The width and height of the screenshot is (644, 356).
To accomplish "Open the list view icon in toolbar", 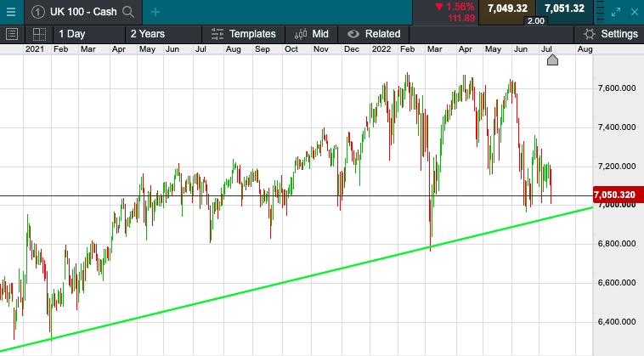I will pos(12,34).
